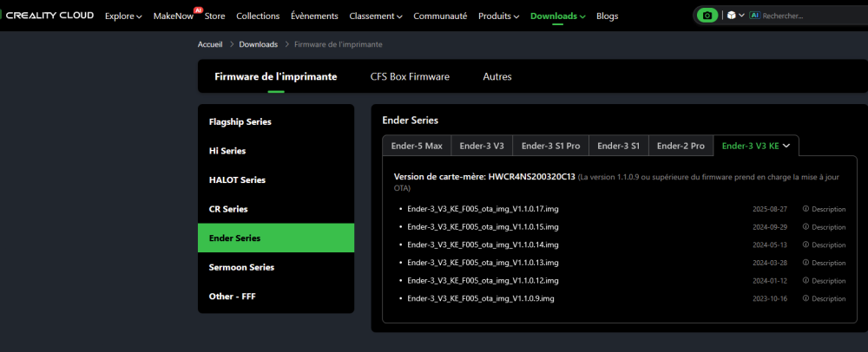Click the 2025-08-27 release date

coord(769,210)
